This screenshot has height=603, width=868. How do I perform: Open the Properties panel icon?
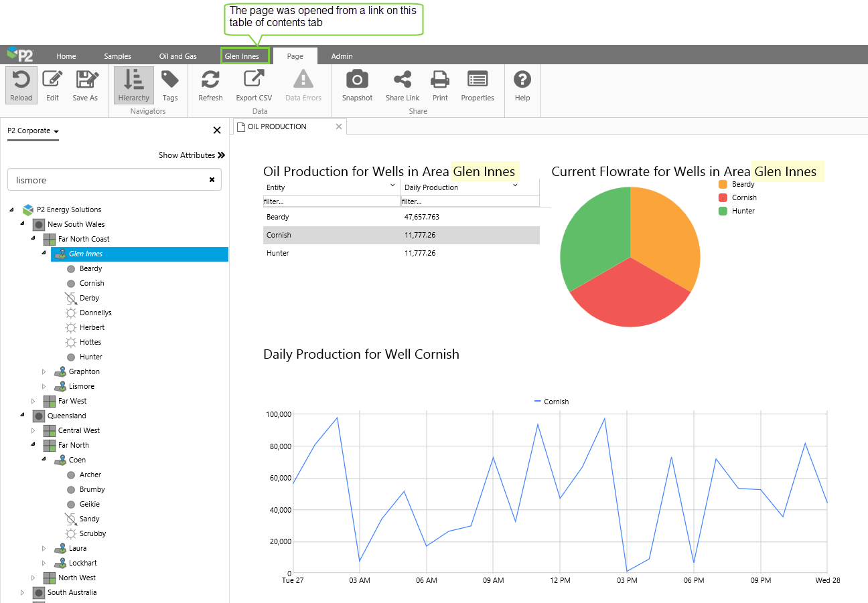(x=477, y=80)
